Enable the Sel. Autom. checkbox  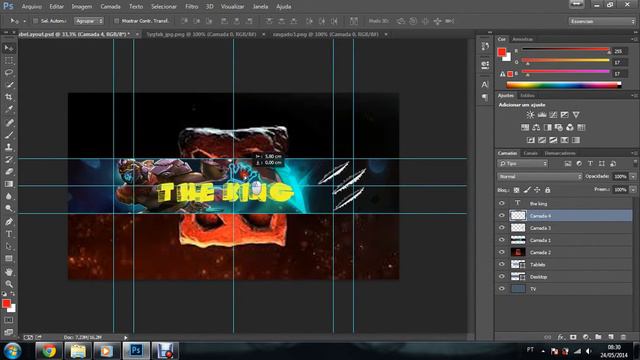coord(36,21)
